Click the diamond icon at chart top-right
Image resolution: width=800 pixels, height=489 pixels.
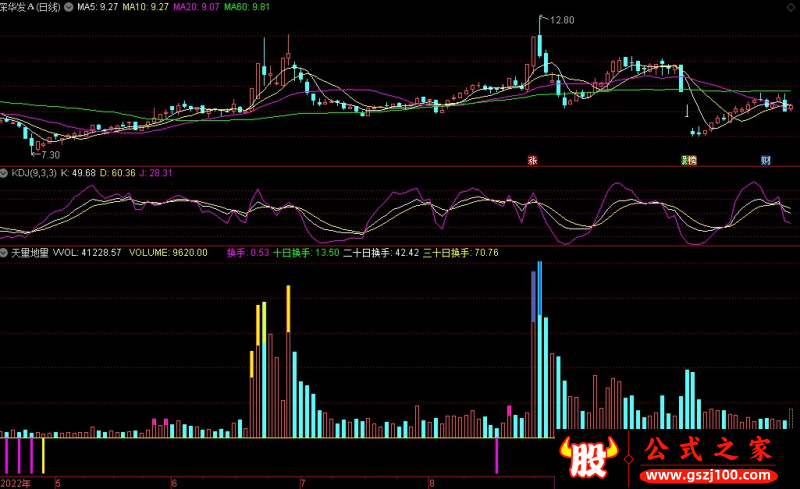point(790,8)
